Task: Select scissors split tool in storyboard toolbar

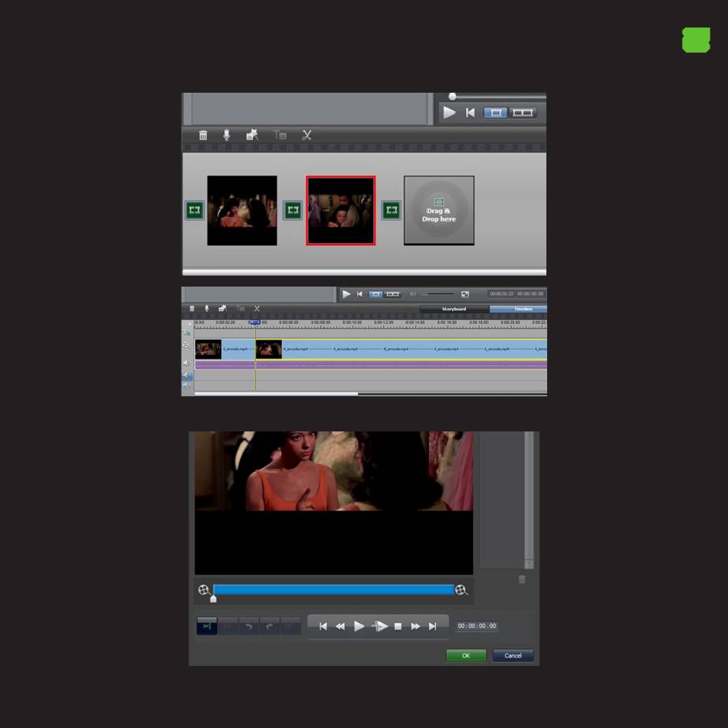Action: click(x=307, y=135)
